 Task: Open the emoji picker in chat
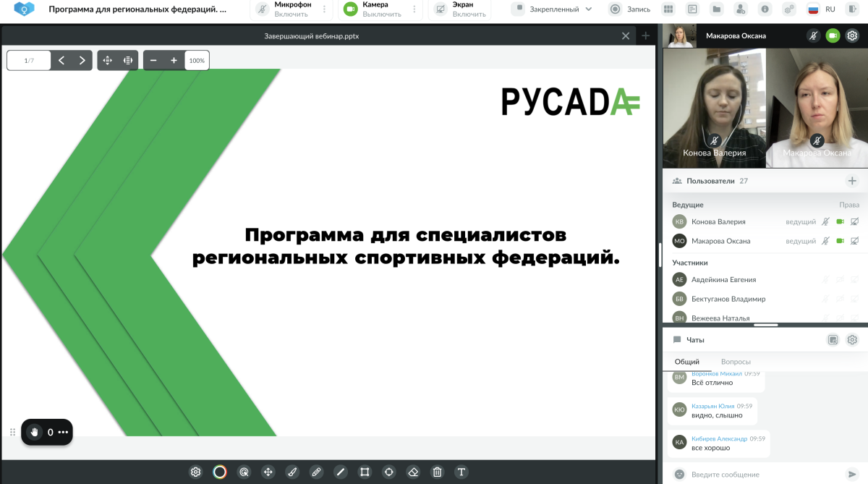click(x=678, y=475)
